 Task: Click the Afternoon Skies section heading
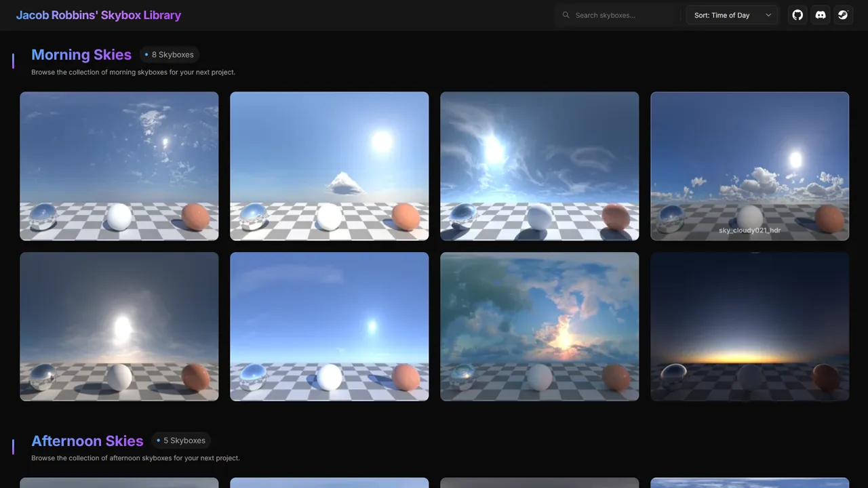[x=87, y=441]
